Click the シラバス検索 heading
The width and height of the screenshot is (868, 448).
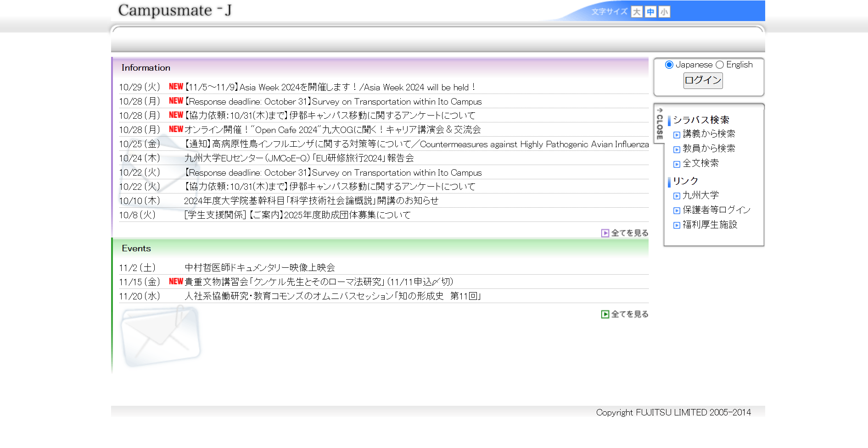pos(701,120)
